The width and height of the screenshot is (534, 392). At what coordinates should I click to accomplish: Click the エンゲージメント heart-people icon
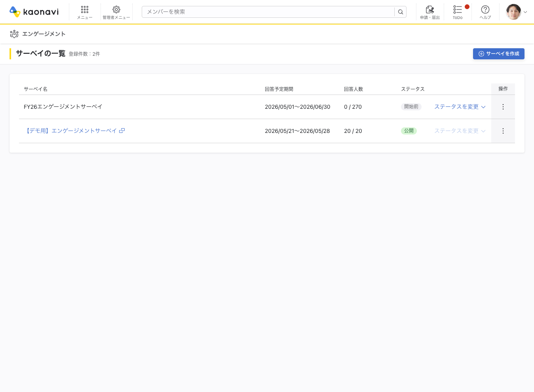coord(14,34)
